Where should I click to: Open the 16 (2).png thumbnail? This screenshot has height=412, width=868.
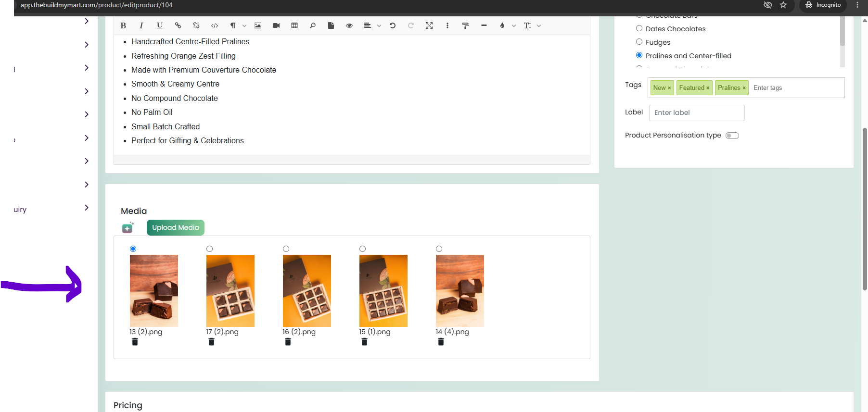(307, 291)
